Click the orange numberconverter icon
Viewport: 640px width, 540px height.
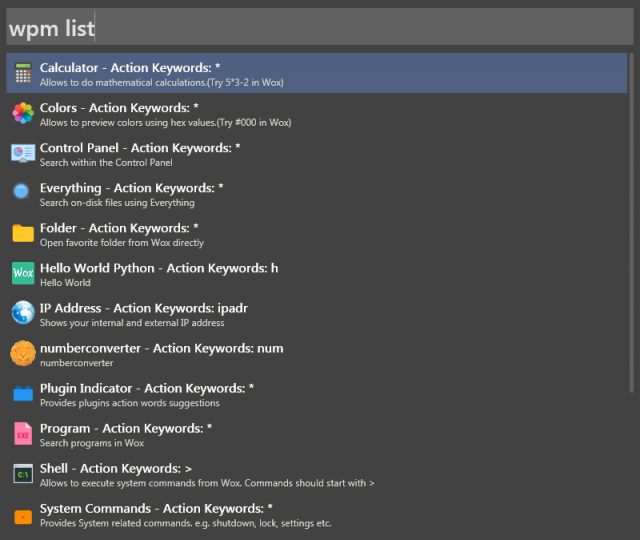click(22, 353)
